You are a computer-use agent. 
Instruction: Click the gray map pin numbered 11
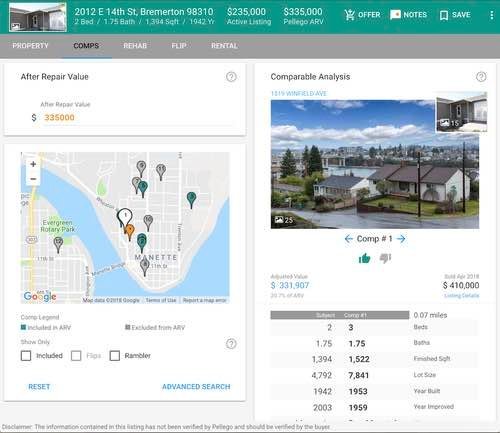161,171
